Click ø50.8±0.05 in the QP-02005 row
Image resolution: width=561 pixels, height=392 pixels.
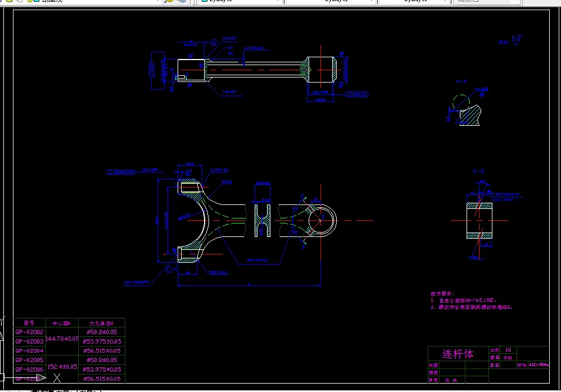tap(102, 360)
